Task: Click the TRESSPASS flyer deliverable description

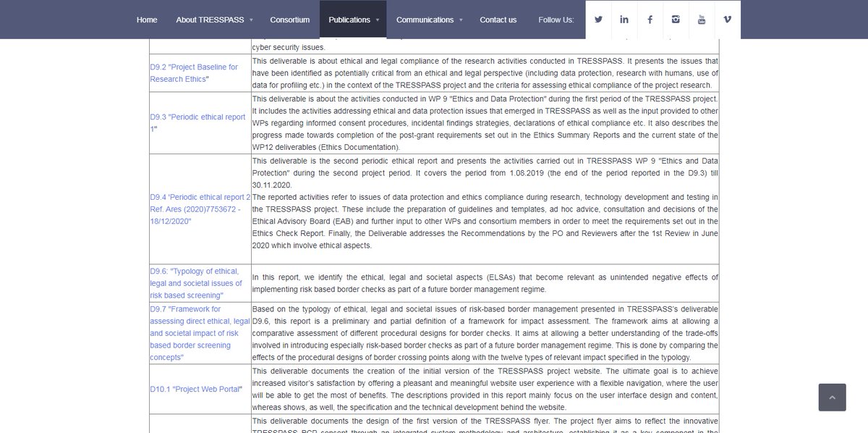Action: tap(485, 424)
